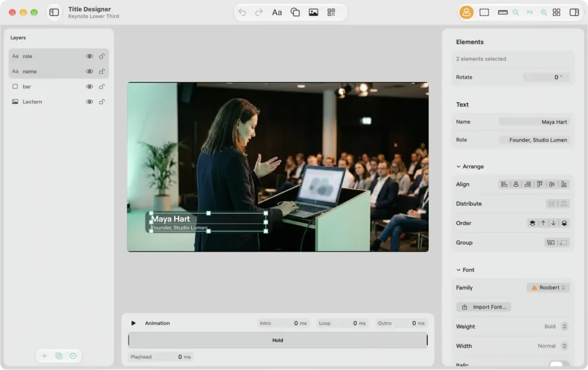Screen dimensions: 588x370
Task: Align selected elements to bottom edge
Action: [x=564, y=184]
